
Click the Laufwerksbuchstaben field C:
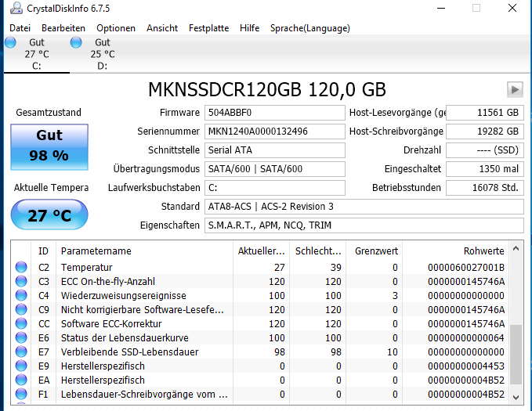tap(275, 188)
